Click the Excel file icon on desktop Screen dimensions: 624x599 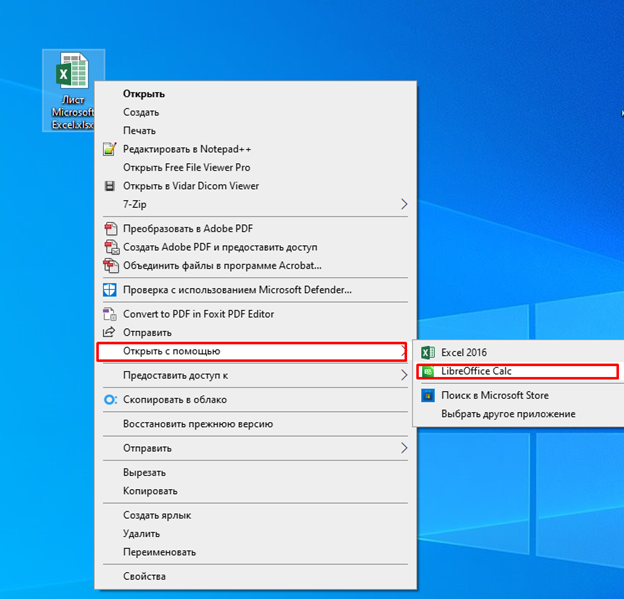[x=73, y=76]
